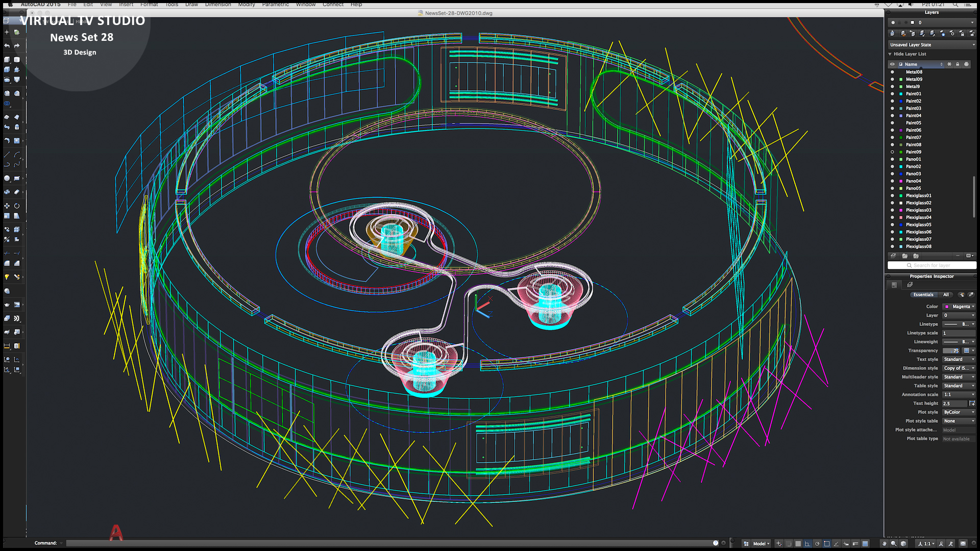Viewport: 980px width, 551px height.
Task: Click the New Layer icon in Layers panel
Action: [893, 256]
